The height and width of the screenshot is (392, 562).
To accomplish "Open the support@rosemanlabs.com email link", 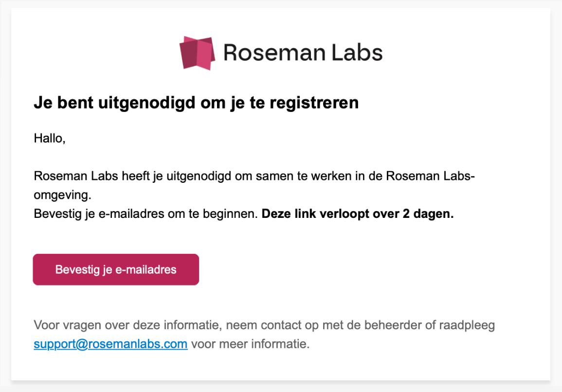I will click(x=110, y=344).
